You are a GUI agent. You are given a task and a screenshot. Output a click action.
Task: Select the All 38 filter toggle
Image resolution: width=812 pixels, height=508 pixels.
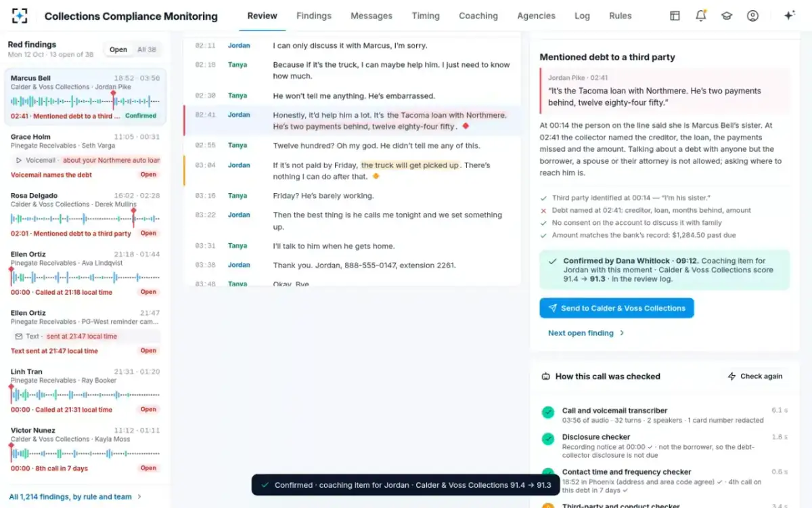click(147, 49)
